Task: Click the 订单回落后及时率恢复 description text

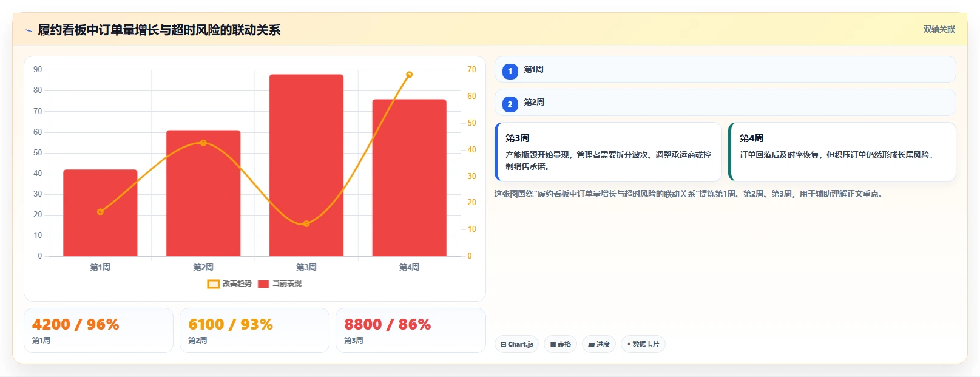Action: pos(836,155)
